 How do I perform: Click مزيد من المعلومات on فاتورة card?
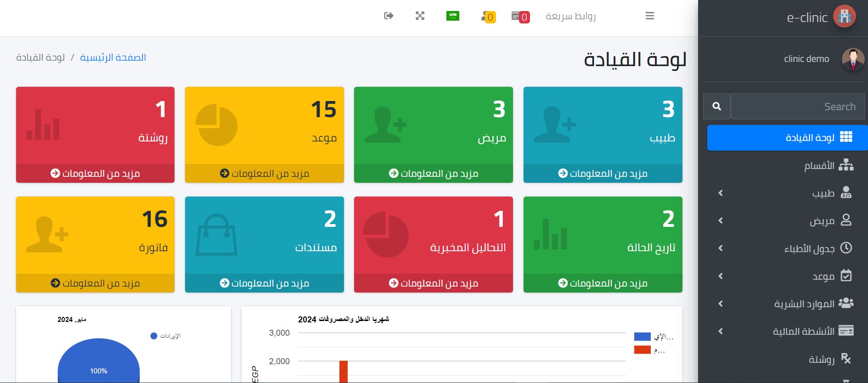point(95,283)
